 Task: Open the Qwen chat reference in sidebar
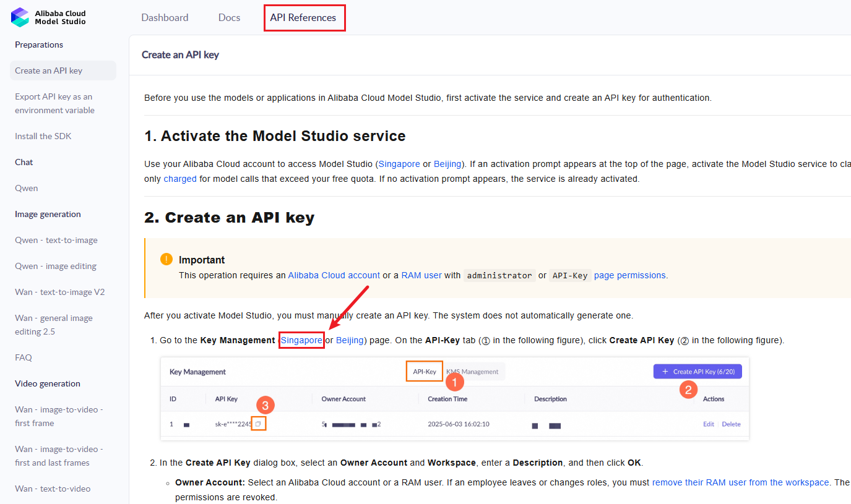(27, 188)
